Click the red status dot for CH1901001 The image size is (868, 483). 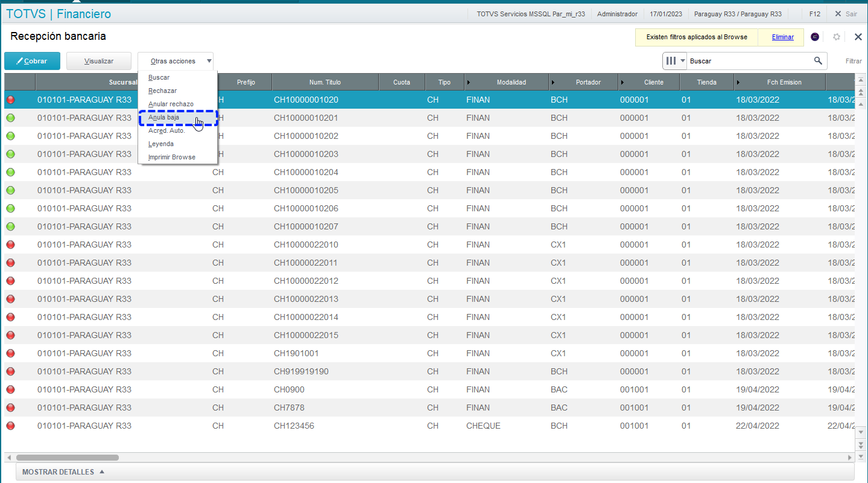(x=10, y=353)
